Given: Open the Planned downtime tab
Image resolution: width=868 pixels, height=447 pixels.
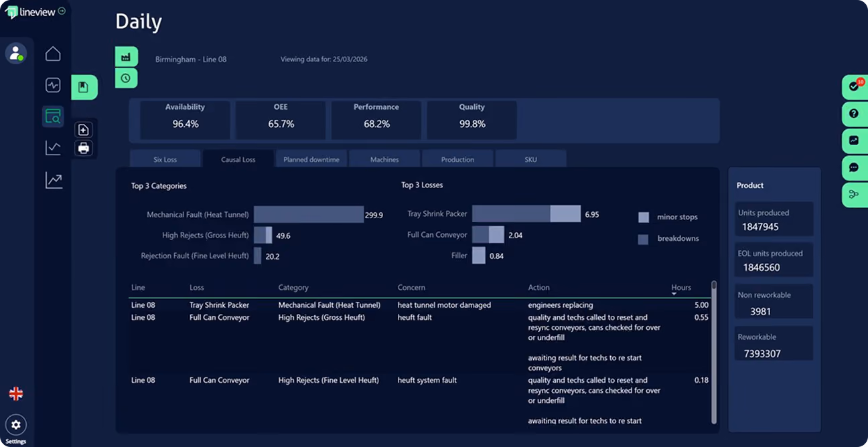Looking at the screenshot, I should pyautogui.click(x=311, y=159).
